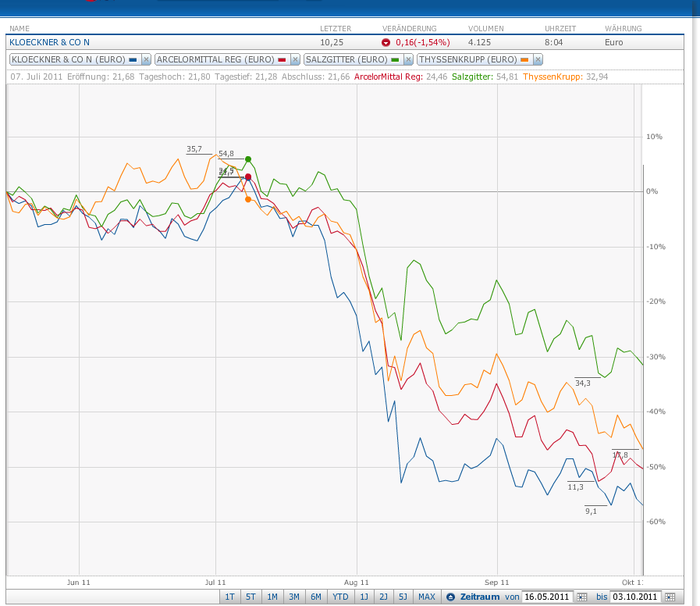The width and height of the screenshot is (700, 606).
Task: Click the change value 0,16(-1,54%)
Action: click(423, 42)
